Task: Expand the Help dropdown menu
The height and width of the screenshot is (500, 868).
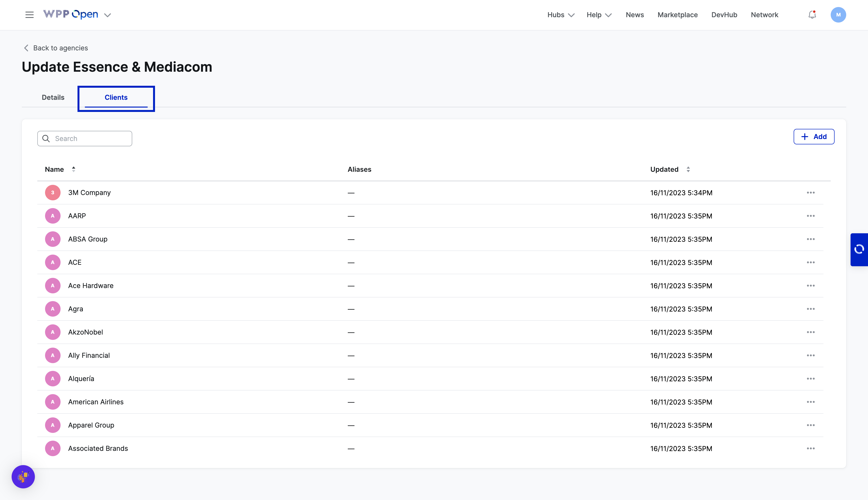Action: [x=599, y=15]
